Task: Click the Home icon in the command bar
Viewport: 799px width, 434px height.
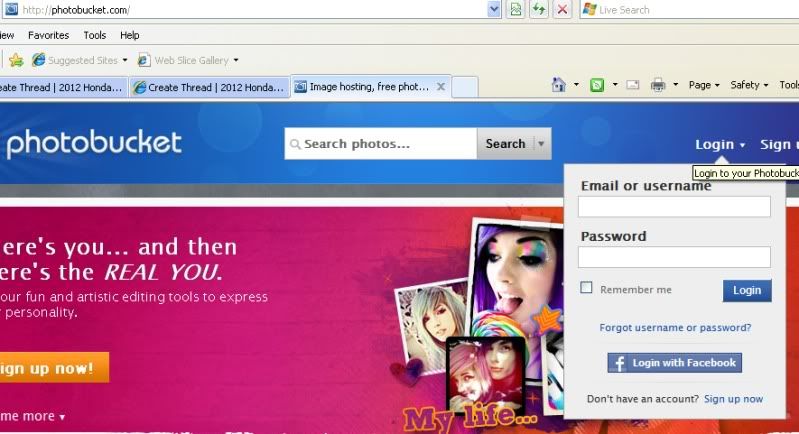Action: click(x=558, y=85)
